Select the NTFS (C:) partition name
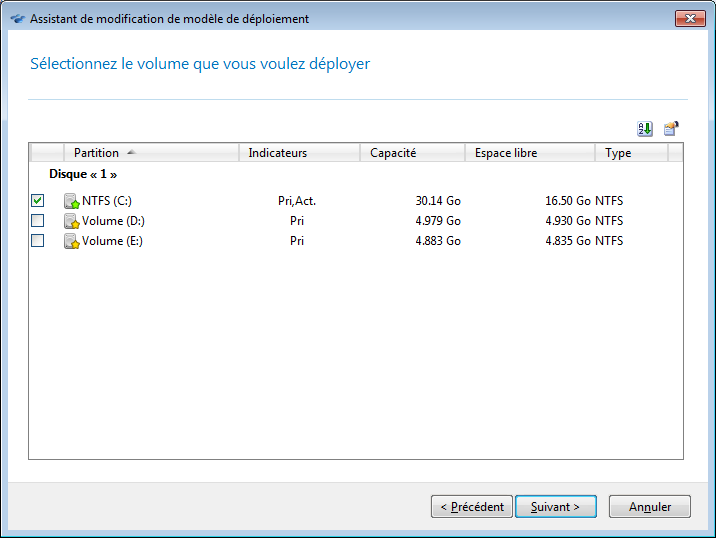 107,201
